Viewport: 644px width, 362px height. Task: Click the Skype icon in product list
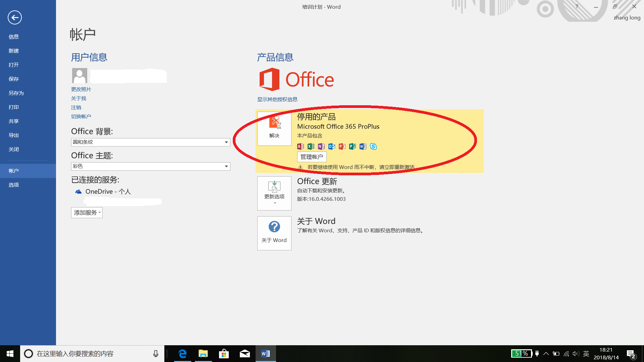373,146
